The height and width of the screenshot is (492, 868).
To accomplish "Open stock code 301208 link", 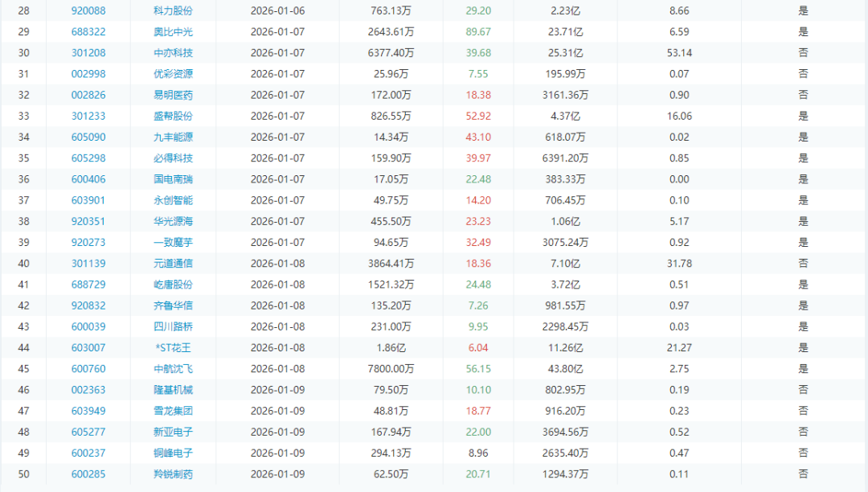I will click(88, 52).
